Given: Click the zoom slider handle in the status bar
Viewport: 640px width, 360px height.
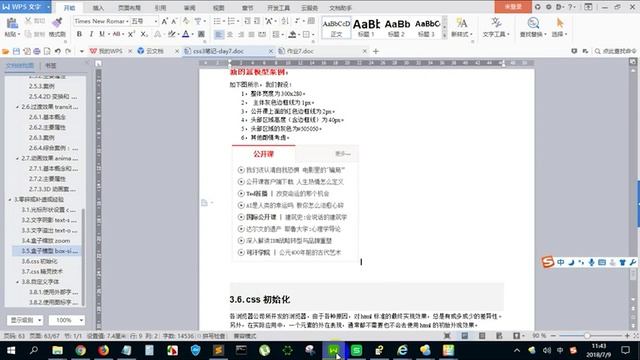Looking at the screenshot, I should click(587, 336).
